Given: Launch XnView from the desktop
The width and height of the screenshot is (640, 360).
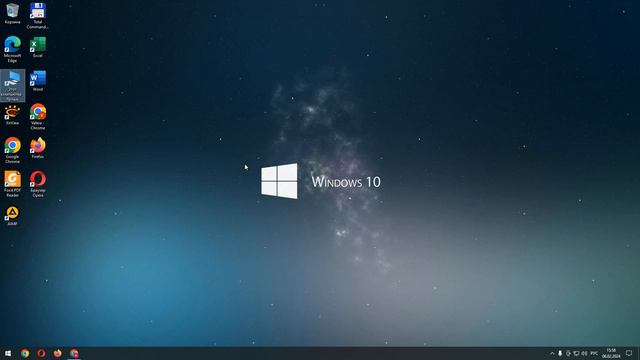Looking at the screenshot, I should point(13,114).
